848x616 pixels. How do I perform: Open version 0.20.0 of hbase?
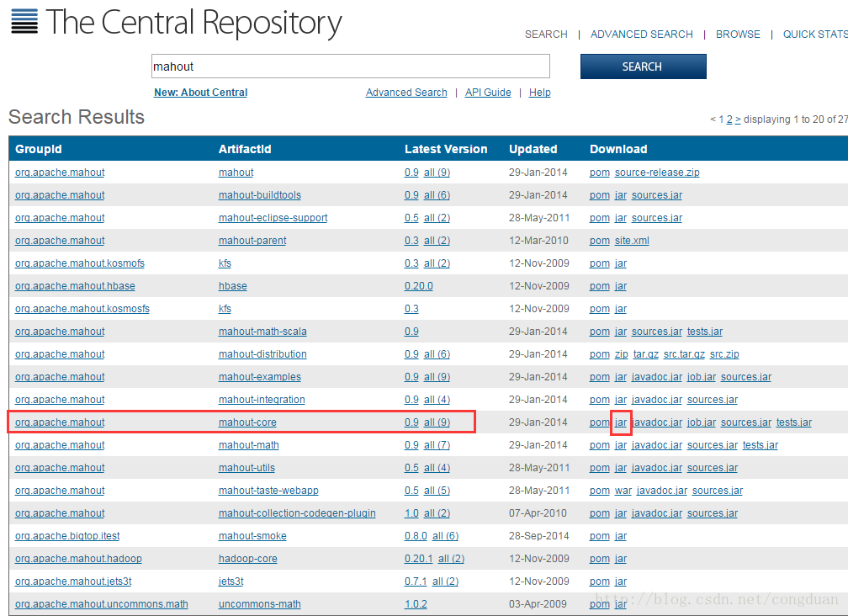coord(419,286)
